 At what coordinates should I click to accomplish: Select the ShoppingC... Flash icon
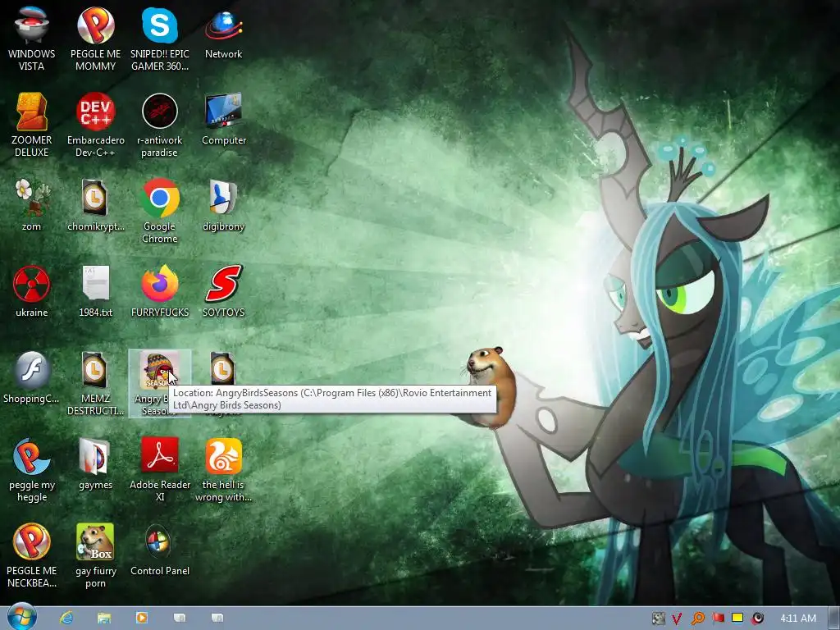coord(32,377)
